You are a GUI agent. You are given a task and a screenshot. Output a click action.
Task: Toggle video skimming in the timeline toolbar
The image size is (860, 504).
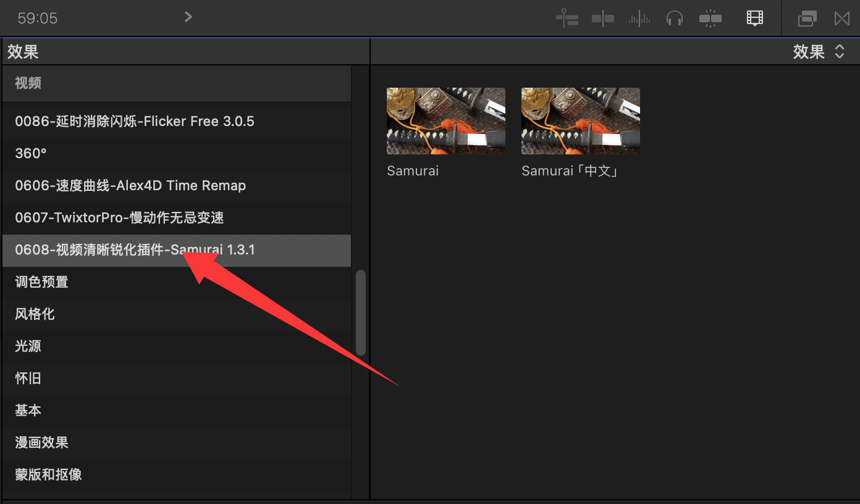point(602,19)
